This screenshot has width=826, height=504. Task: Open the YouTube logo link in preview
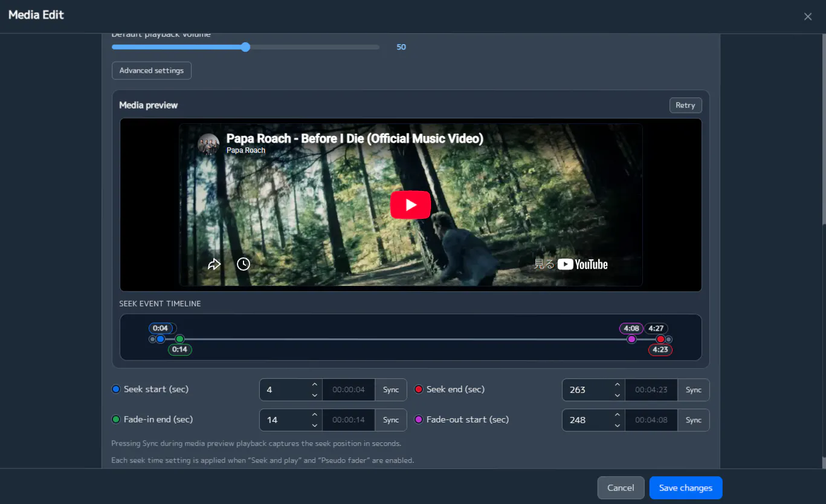[x=582, y=264]
